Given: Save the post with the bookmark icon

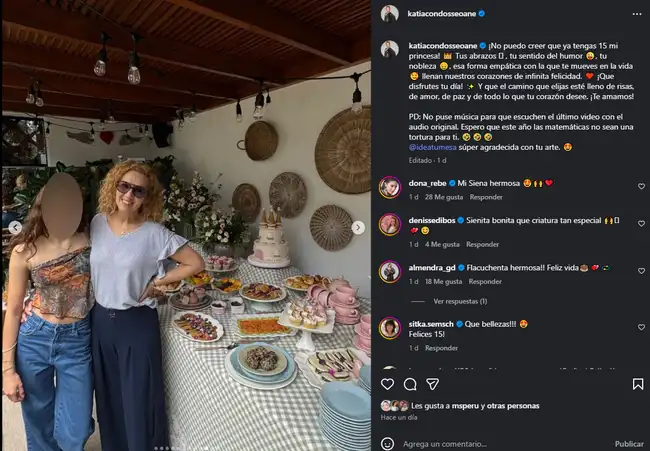Looking at the screenshot, I should tap(638, 384).
